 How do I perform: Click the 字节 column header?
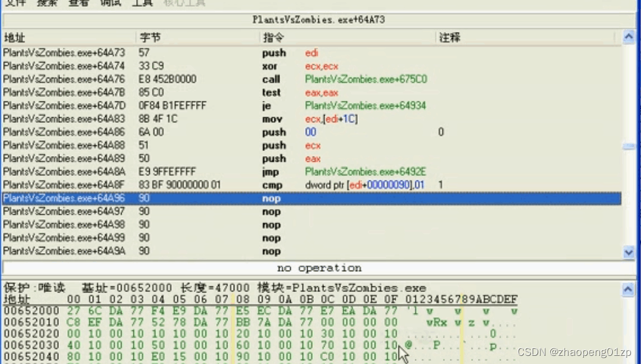(150, 38)
